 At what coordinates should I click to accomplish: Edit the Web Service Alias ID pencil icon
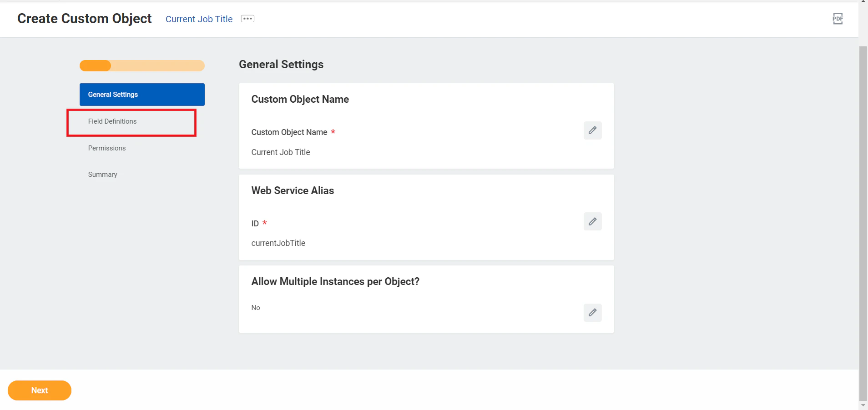click(592, 221)
